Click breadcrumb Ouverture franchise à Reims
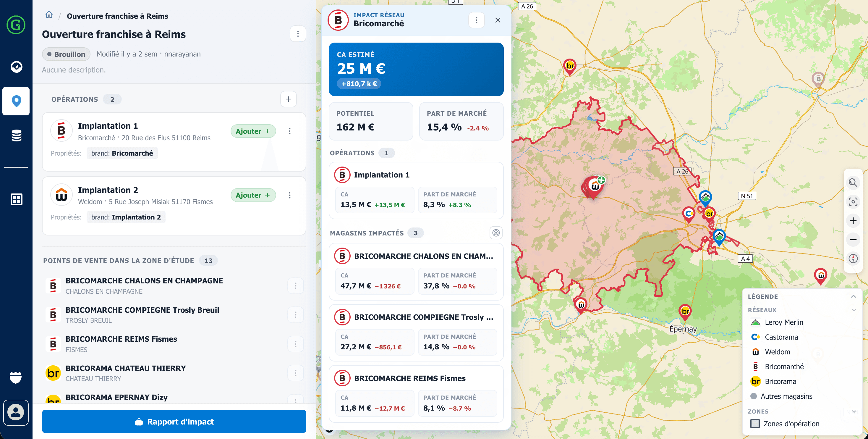The height and width of the screenshot is (439, 868). [x=117, y=16]
